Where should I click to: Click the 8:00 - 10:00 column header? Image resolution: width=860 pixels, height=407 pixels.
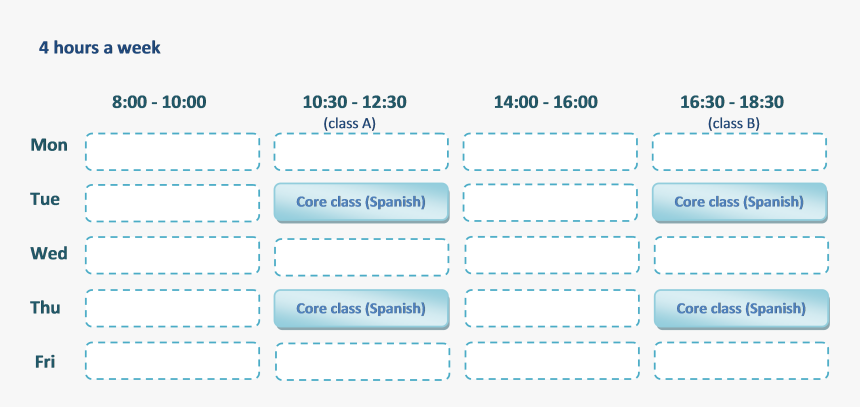(x=159, y=102)
